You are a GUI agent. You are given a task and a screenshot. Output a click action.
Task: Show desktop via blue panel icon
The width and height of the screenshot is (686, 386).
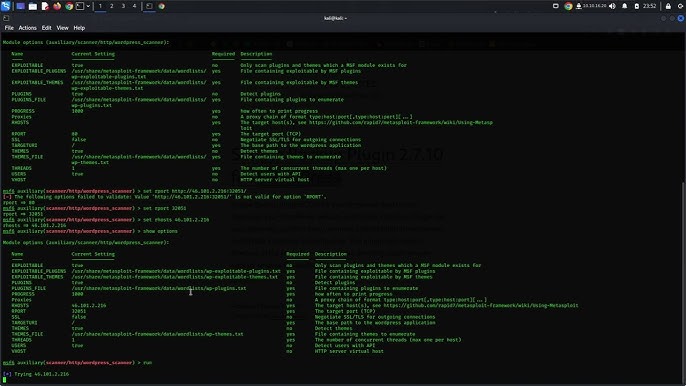point(21,6)
